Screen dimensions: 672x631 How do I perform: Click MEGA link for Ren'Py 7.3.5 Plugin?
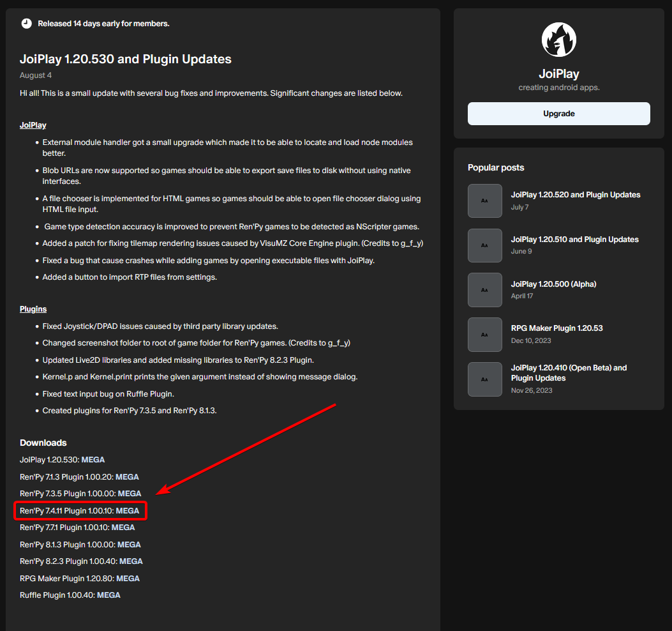tap(130, 494)
